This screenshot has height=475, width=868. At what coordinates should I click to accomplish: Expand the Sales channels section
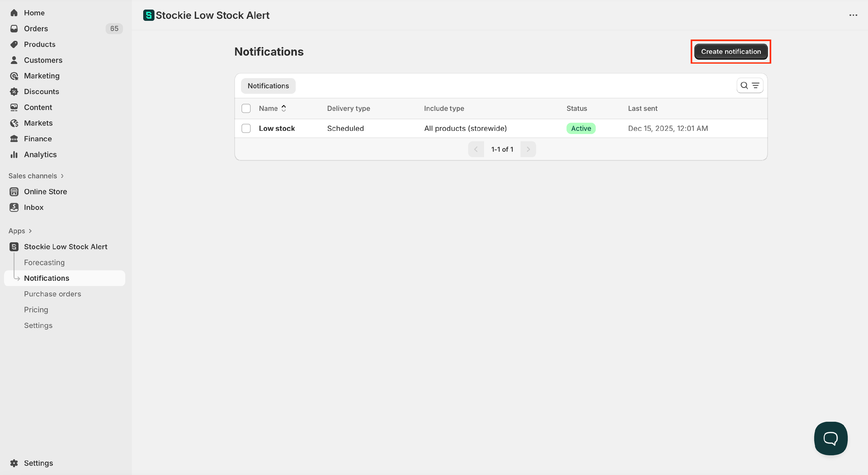[62, 176]
